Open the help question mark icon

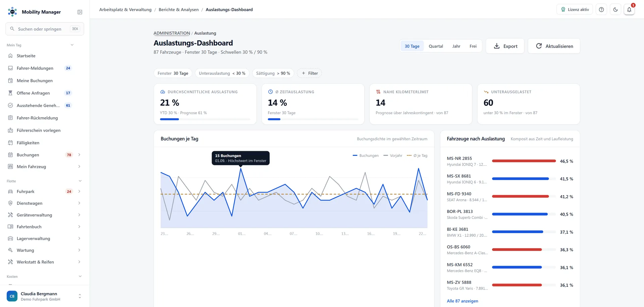point(601,9)
